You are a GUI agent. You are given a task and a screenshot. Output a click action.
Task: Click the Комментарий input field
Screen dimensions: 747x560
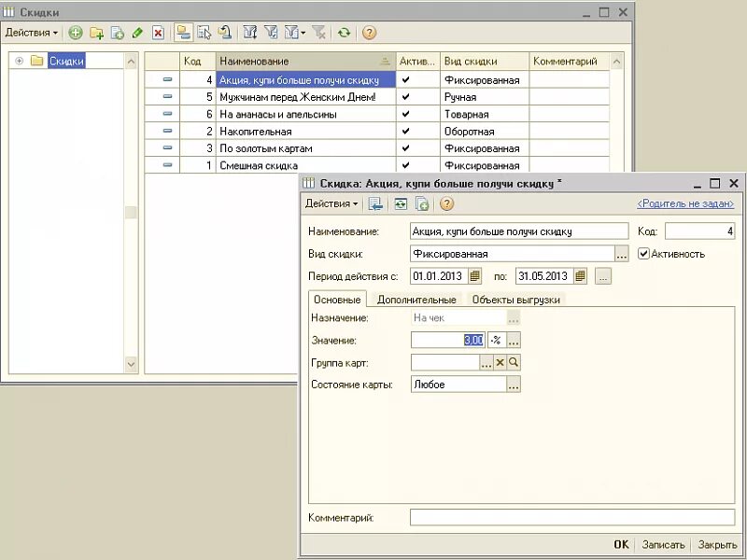pyautogui.click(x=572, y=517)
